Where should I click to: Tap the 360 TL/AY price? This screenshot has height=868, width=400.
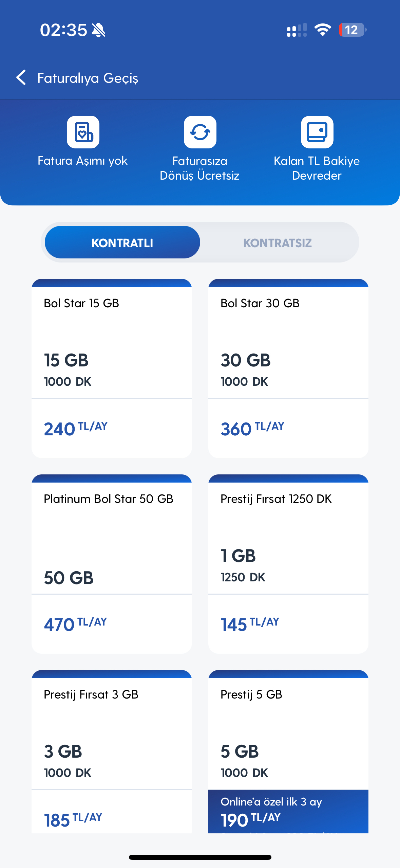click(x=252, y=429)
